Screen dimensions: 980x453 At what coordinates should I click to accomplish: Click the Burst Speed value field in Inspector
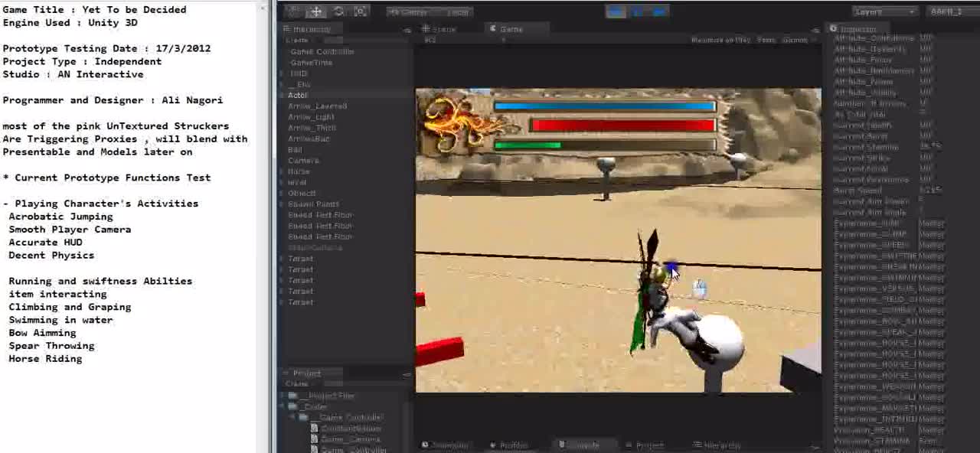tap(949, 191)
